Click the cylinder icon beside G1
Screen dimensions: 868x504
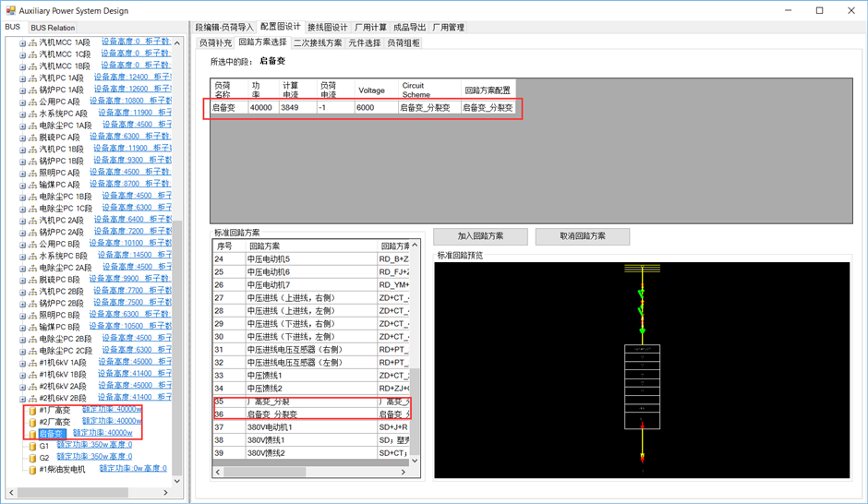pos(32,446)
